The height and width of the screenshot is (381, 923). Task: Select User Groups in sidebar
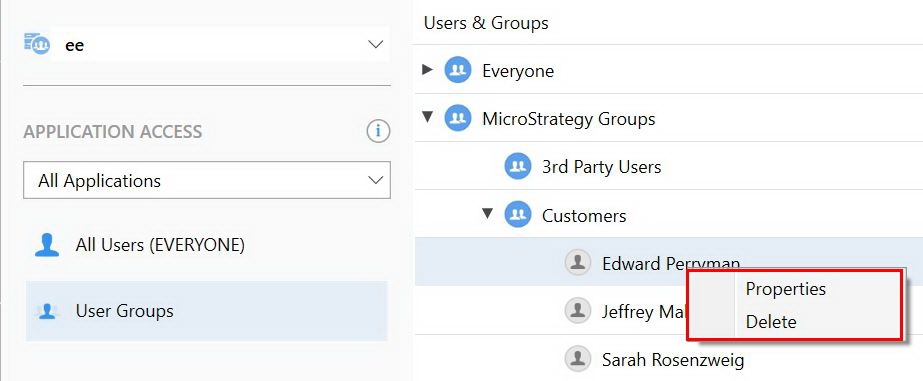tap(207, 311)
